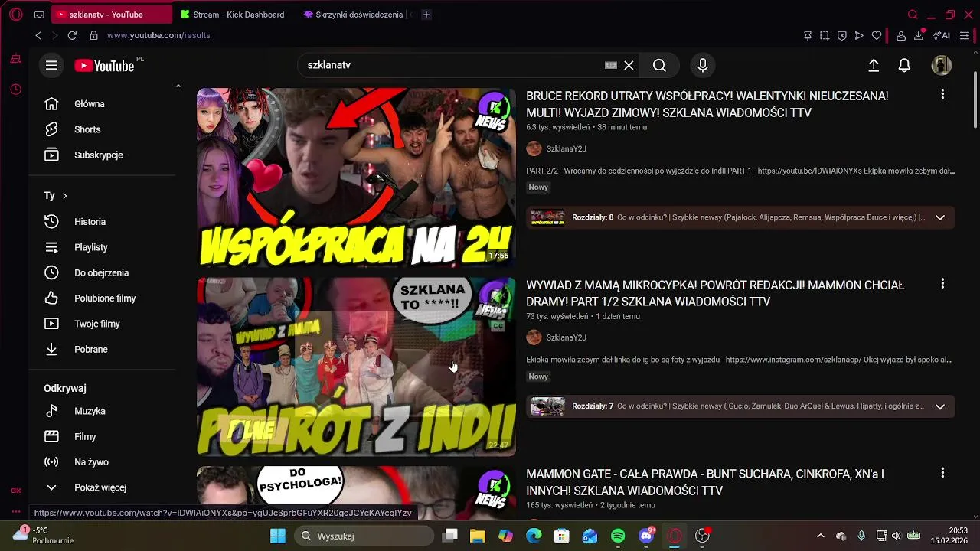The width and height of the screenshot is (980, 551).
Task: Open Opera AI assistant button
Action: point(942,35)
